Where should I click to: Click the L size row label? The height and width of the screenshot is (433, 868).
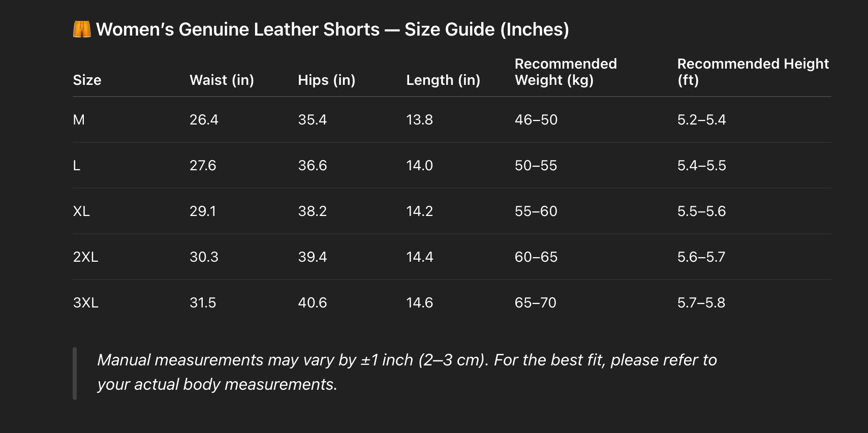(77, 166)
